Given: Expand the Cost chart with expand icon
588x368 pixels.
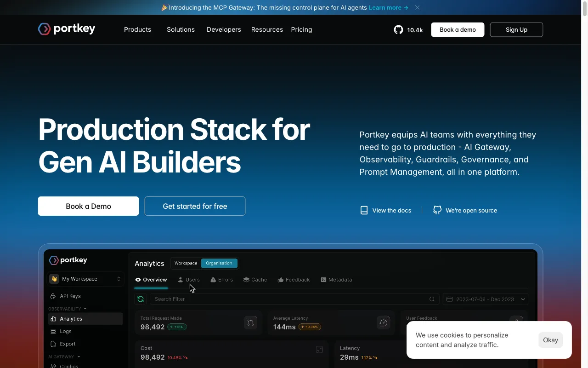Looking at the screenshot, I should (319, 350).
